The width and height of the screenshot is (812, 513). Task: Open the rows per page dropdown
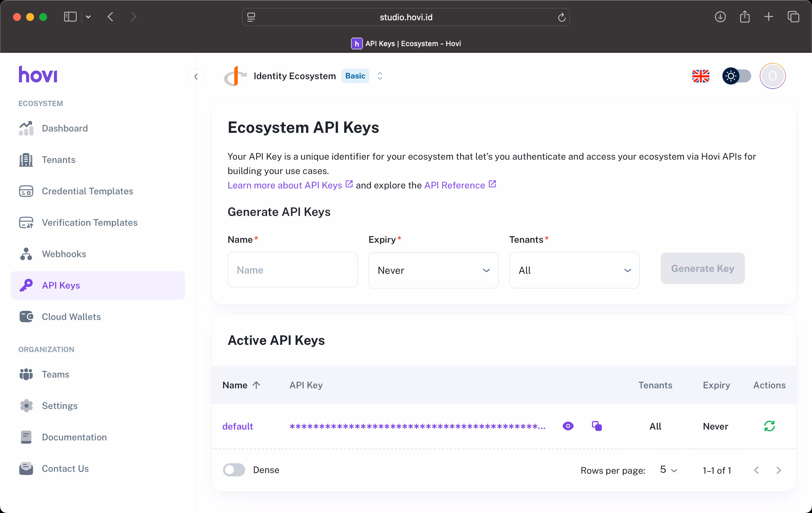(x=668, y=470)
